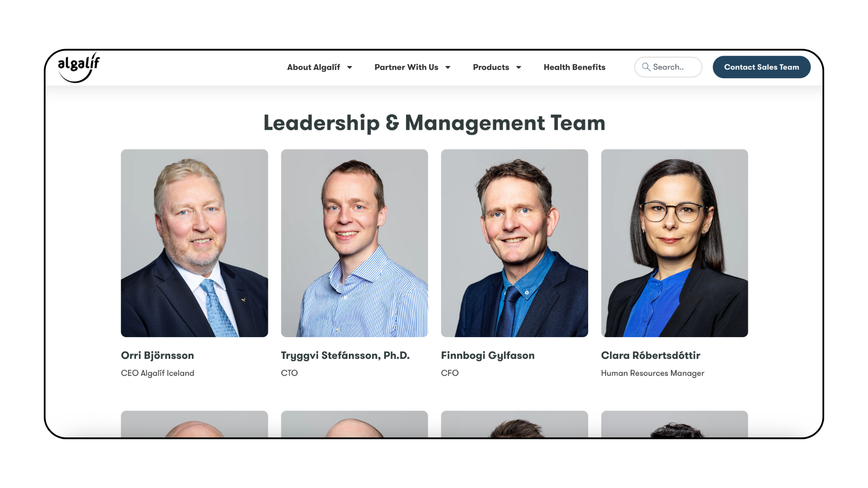868x488 pixels.
Task: Select the name Tryggvi Stefánsson, Ph.D.
Action: pyautogui.click(x=345, y=356)
